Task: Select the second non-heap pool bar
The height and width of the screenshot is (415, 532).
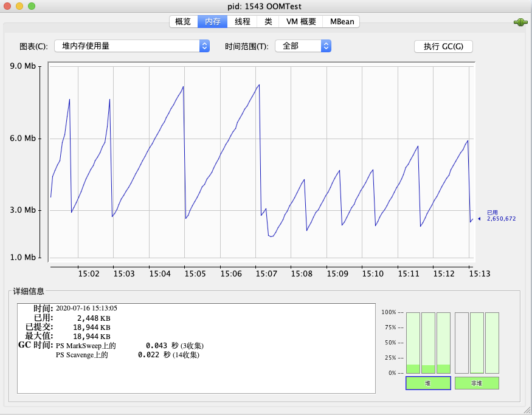Action: tap(477, 343)
